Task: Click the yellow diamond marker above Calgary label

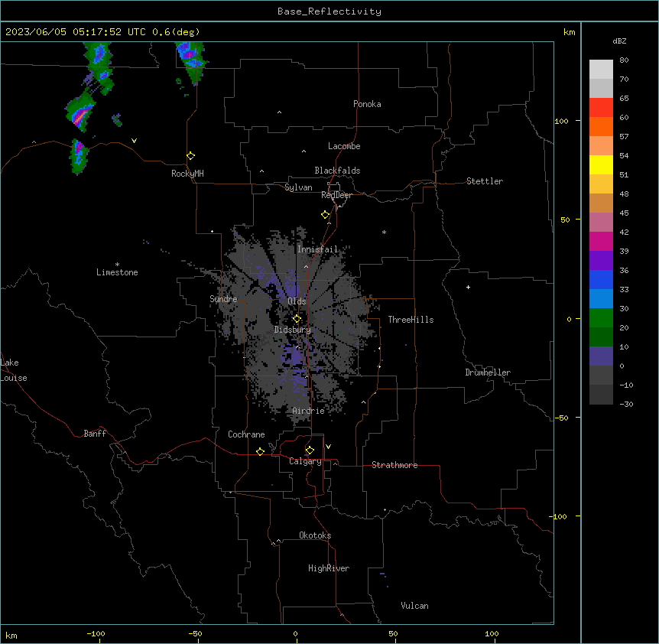Action: [310, 450]
